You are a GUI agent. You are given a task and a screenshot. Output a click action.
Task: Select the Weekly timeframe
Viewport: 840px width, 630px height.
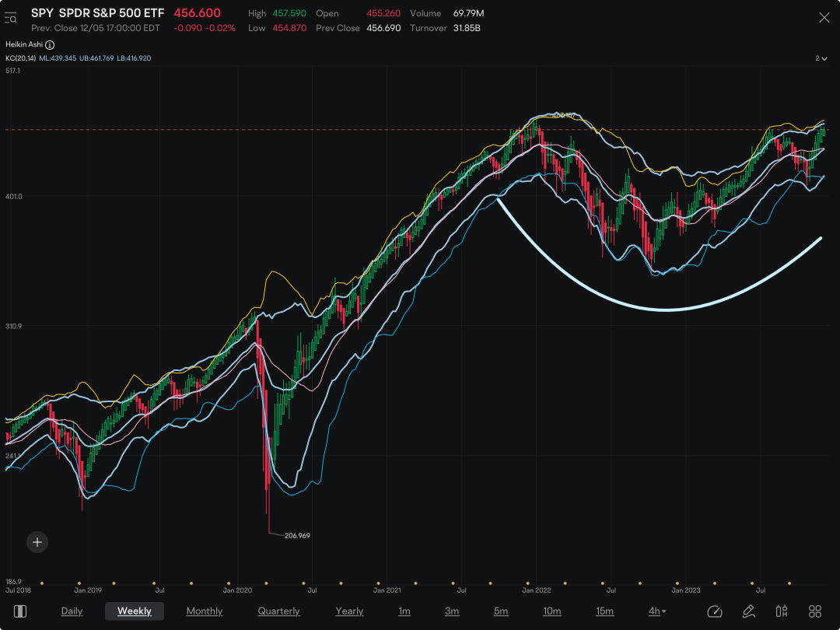(135, 611)
